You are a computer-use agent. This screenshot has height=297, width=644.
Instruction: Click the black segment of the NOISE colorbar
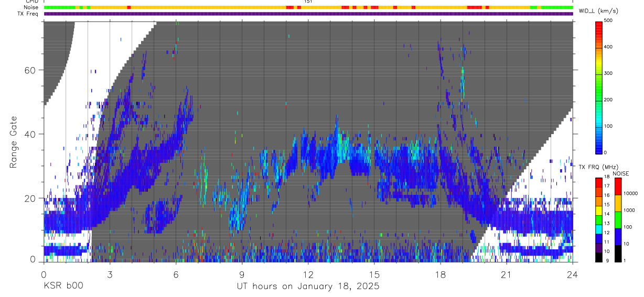[x=618, y=254]
